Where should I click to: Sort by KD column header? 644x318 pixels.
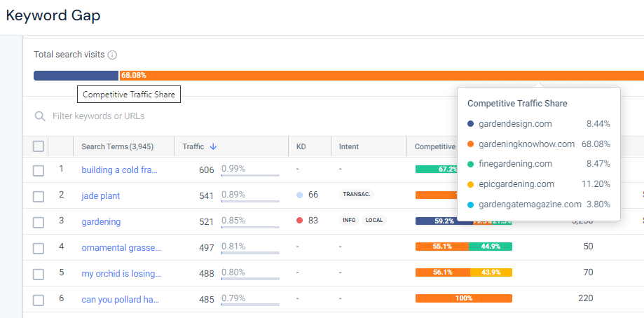[x=301, y=146]
